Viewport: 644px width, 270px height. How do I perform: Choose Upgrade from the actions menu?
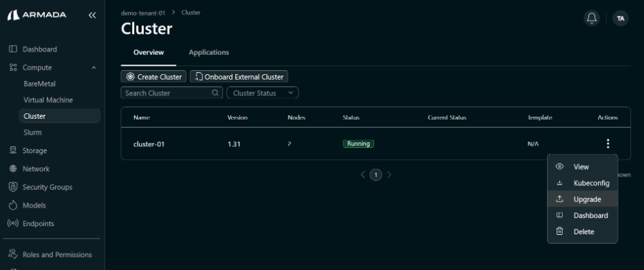tap(582, 199)
